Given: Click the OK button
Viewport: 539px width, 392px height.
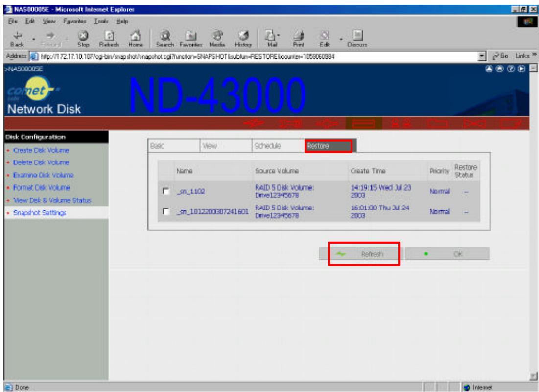Looking at the screenshot, I should coord(447,254).
